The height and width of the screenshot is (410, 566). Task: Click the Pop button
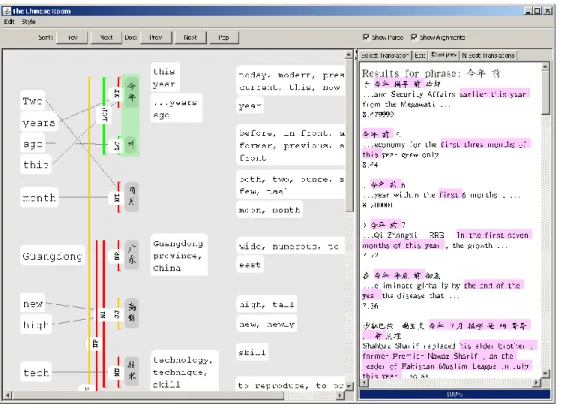click(223, 37)
